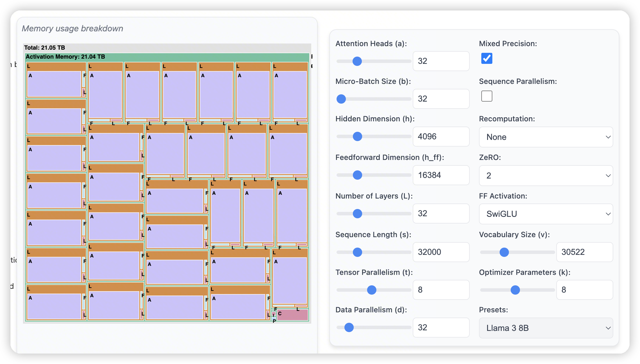This screenshot has height=364, width=640.
Task: Click the Vocabulary Size slider handle
Action: click(x=504, y=252)
